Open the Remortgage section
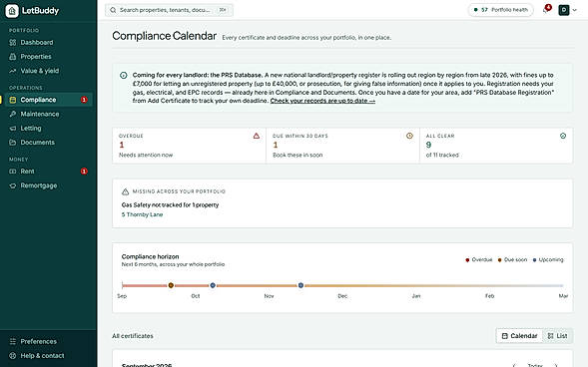 coord(48,185)
